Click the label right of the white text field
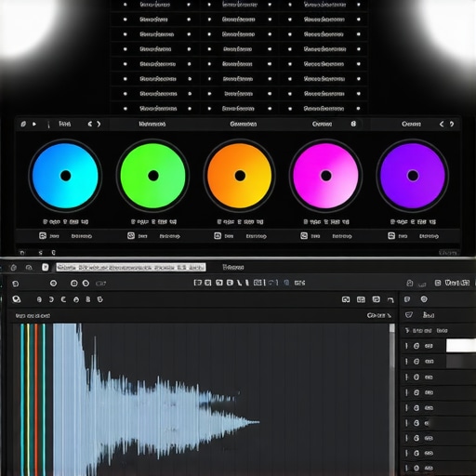This screenshot has height=476, width=476. pyautogui.click(x=233, y=267)
